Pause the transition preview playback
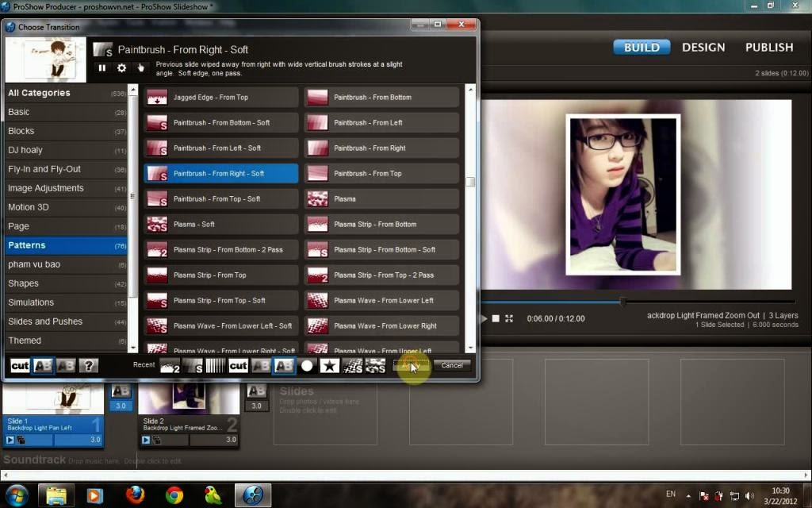Screen dimensions: 812x508 [102, 67]
